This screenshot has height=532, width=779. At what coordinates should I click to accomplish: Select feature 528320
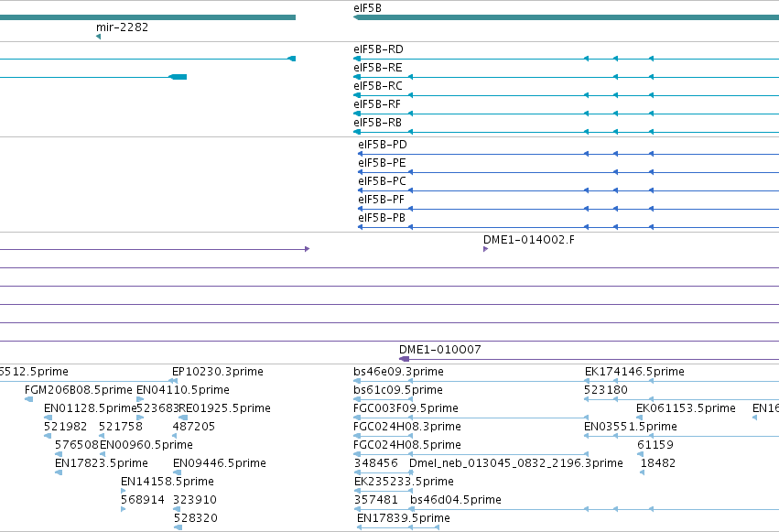coord(195,518)
